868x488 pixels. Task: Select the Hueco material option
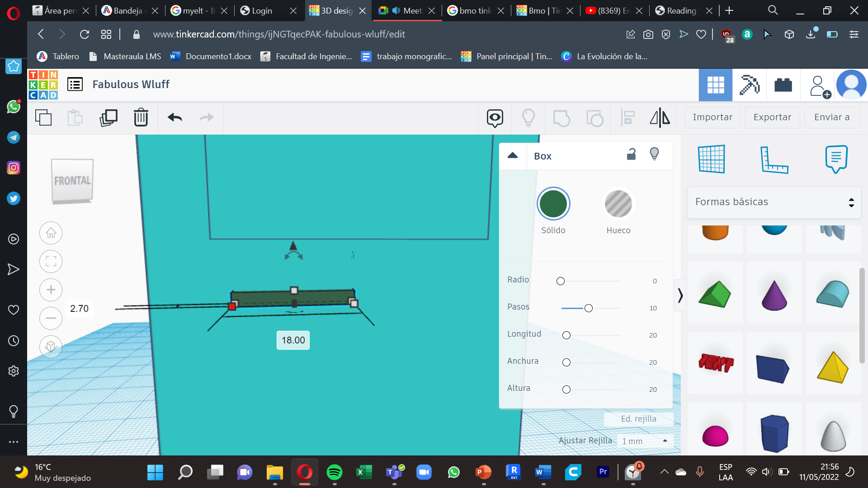tap(618, 204)
